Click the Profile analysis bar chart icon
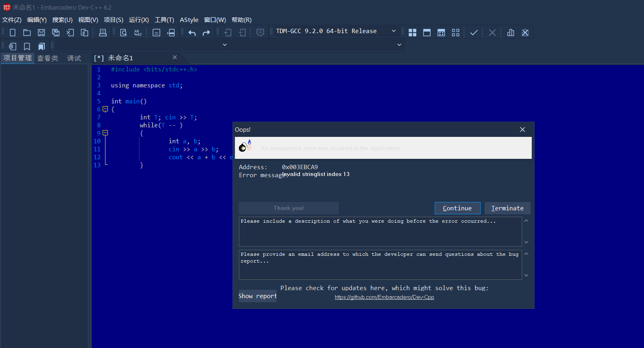644x348 pixels. click(511, 33)
